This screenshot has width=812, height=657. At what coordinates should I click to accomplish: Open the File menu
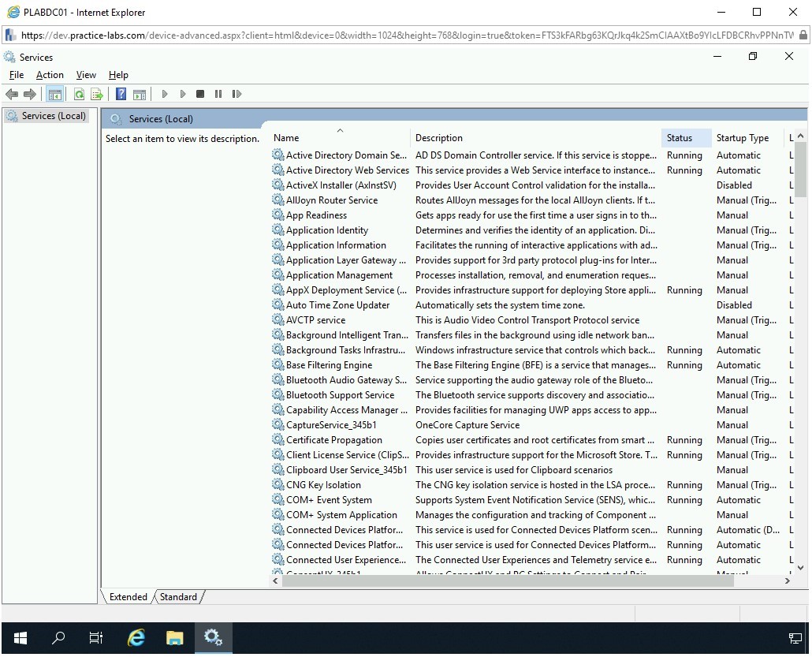(17, 75)
